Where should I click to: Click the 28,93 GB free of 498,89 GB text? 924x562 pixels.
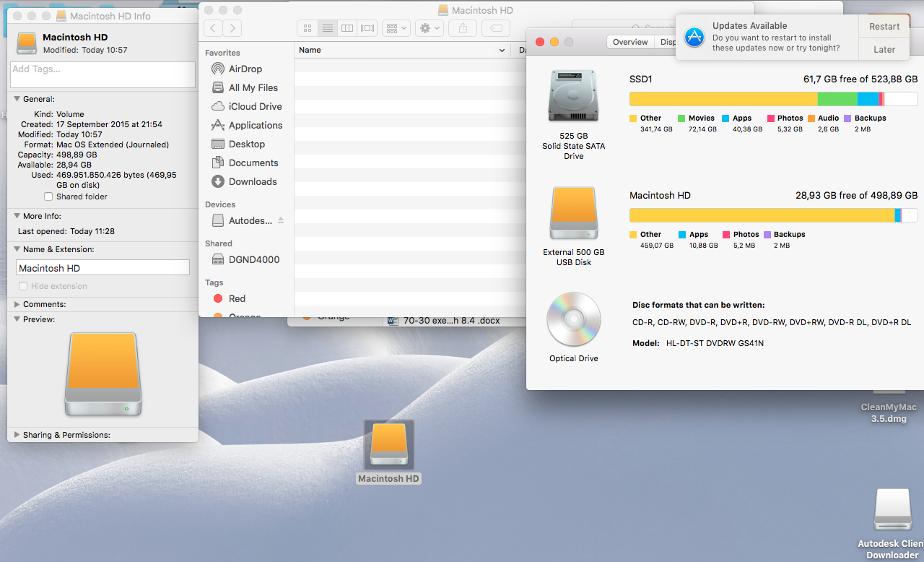coord(857,196)
